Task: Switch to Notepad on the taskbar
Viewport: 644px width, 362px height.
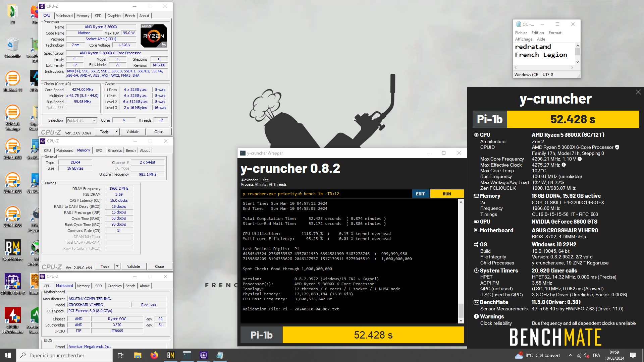Action: [x=220, y=355]
